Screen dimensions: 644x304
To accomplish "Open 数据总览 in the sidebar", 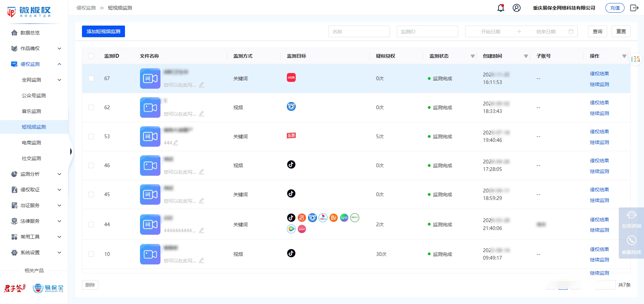I will 30,33.
